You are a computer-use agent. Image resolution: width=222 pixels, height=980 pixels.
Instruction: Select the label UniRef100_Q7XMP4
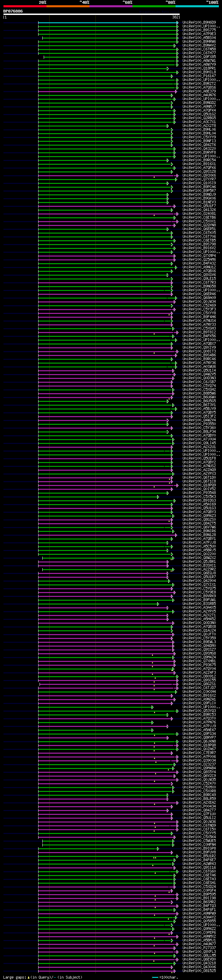[x=199, y=256]
